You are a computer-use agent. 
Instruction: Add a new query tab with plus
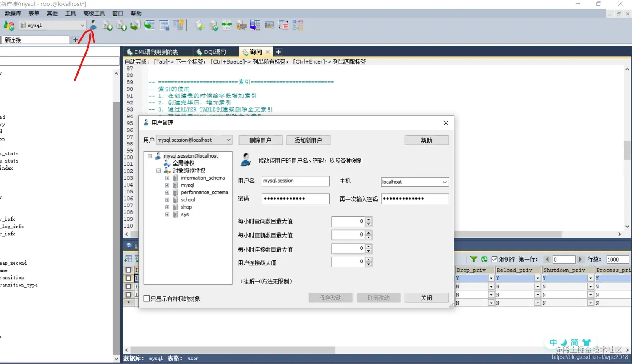tap(278, 52)
